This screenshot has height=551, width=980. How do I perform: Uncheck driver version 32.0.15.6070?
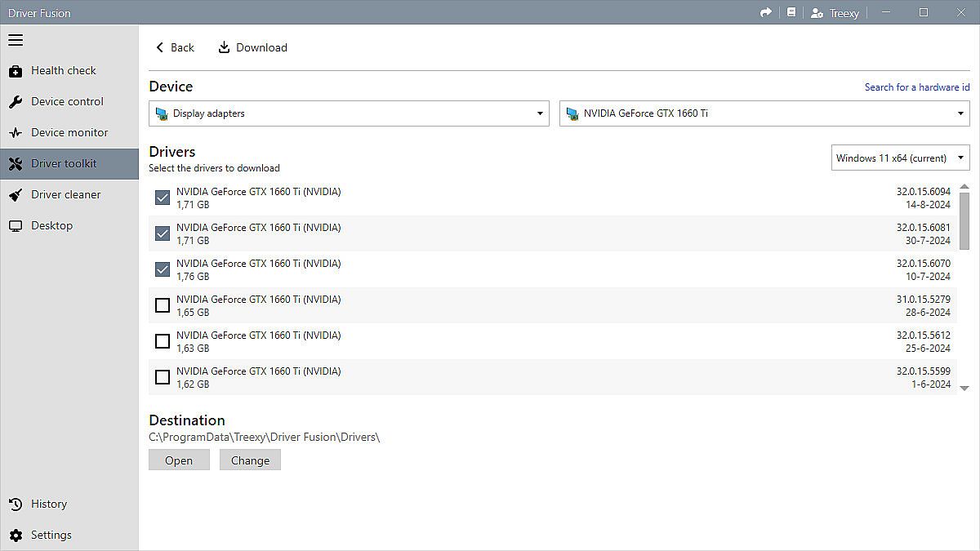pos(163,269)
